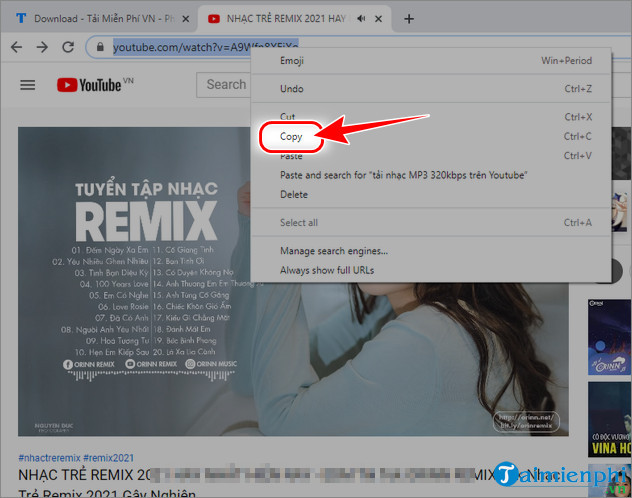The height and width of the screenshot is (498, 632).
Task: View site info via the padlock icon
Action: pyautogui.click(x=100, y=47)
